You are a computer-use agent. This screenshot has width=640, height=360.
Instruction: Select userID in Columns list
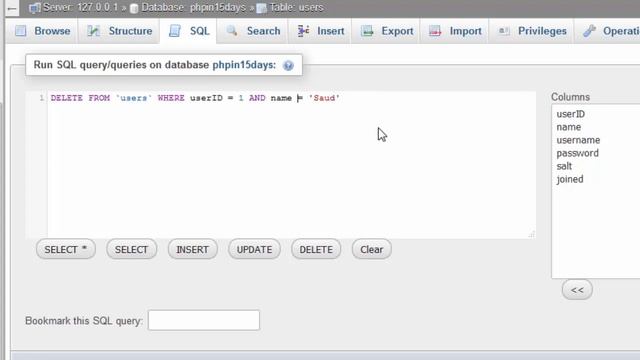pos(571,114)
